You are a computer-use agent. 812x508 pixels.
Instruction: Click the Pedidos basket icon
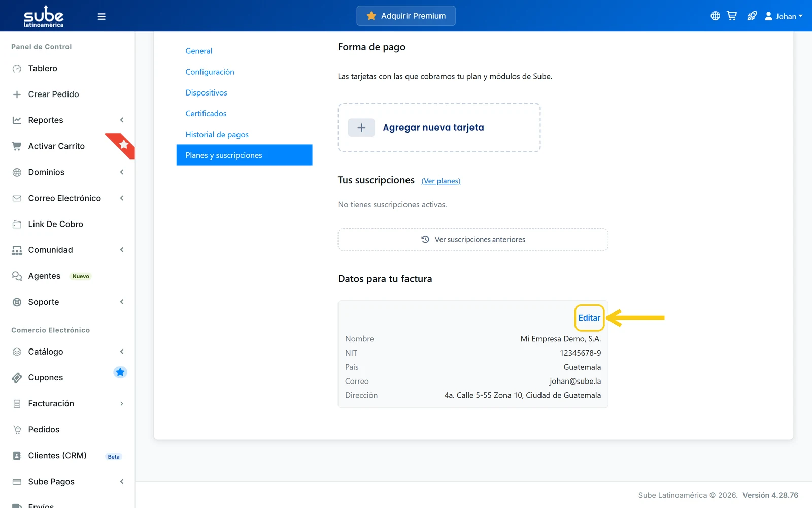[x=17, y=430]
